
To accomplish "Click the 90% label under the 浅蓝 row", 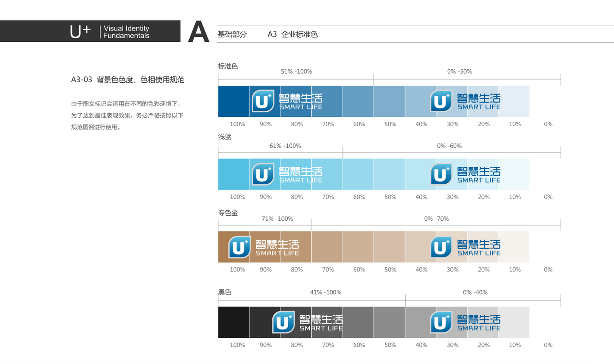I will pos(266,197).
